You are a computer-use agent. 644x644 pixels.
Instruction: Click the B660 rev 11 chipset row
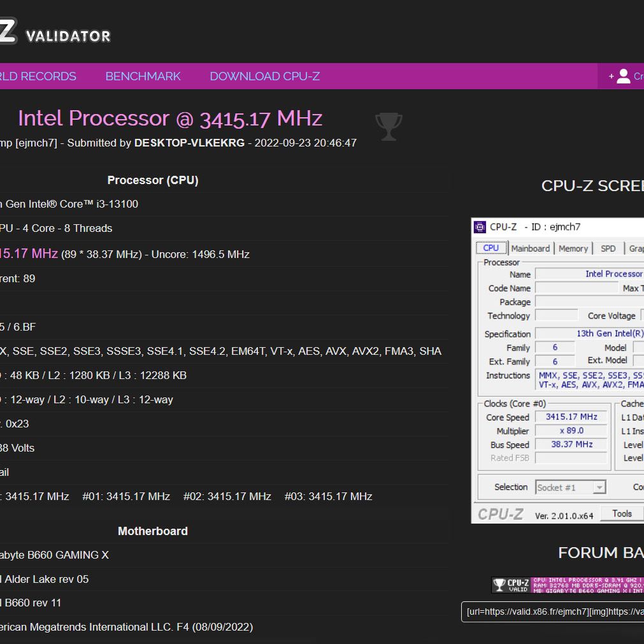[224, 603]
